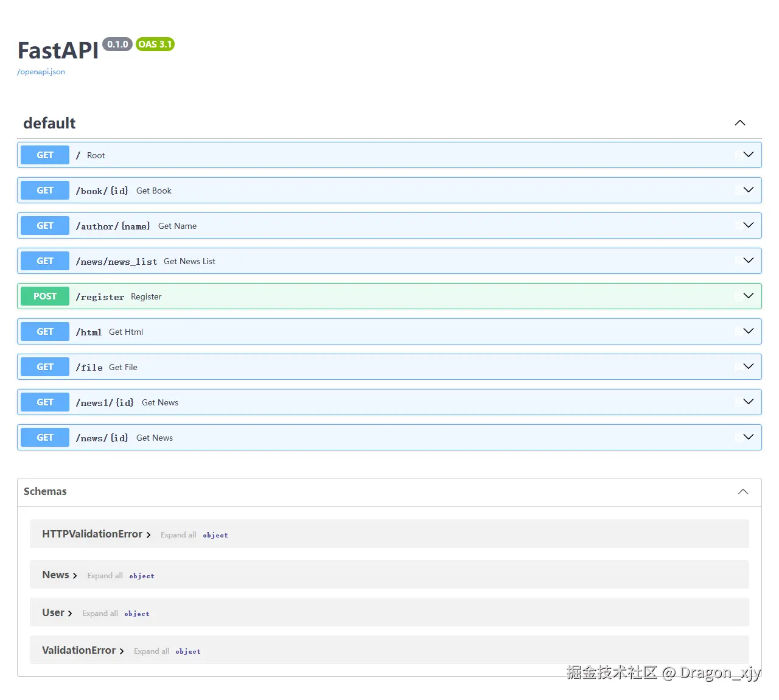Click Expand all for HTTPValidationError
This screenshot has width=779, height=700.
pyautogui.click(x=178, y=535)
